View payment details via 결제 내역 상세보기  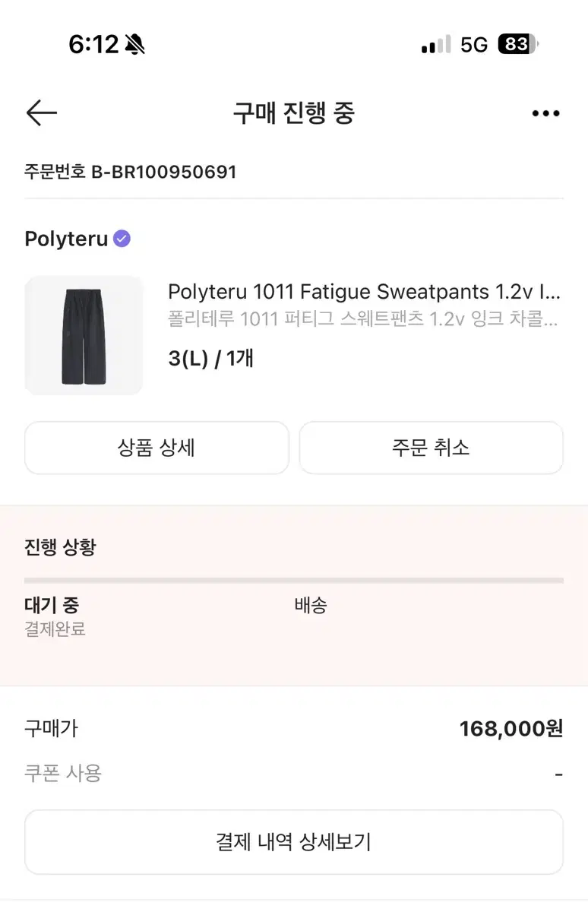[294, 842]
